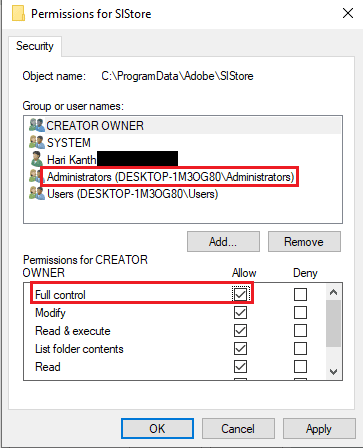363x448 pixels.
Task: Click the object name path C:\ProgramData\Adobe\SIStore
Action: pos(177,76)
